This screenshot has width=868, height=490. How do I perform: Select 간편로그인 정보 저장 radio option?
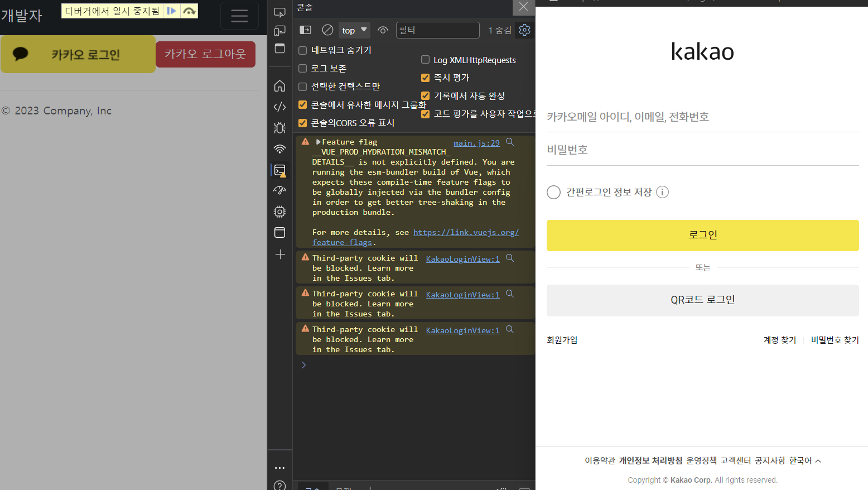(553, 192)
